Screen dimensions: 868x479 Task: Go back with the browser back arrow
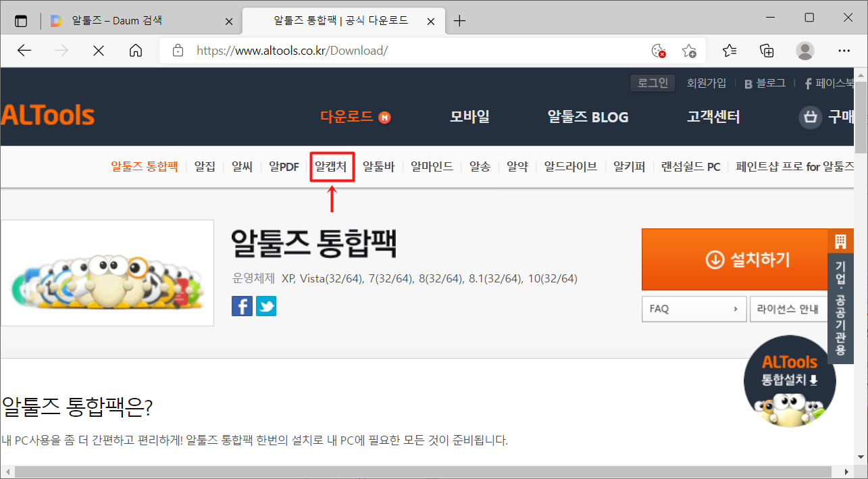click(x=24, y=51)
